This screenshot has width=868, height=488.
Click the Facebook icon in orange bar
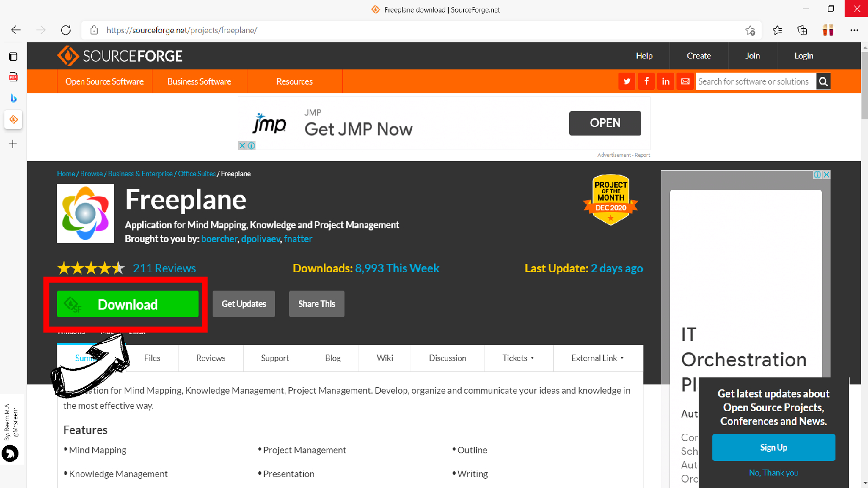(x=646, y=81)
